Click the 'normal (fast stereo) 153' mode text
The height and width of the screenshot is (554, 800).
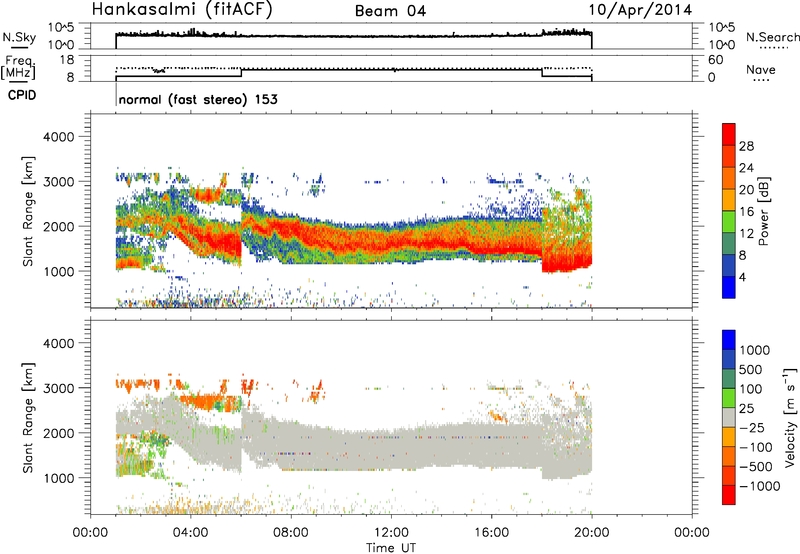(x=198, y=99)
